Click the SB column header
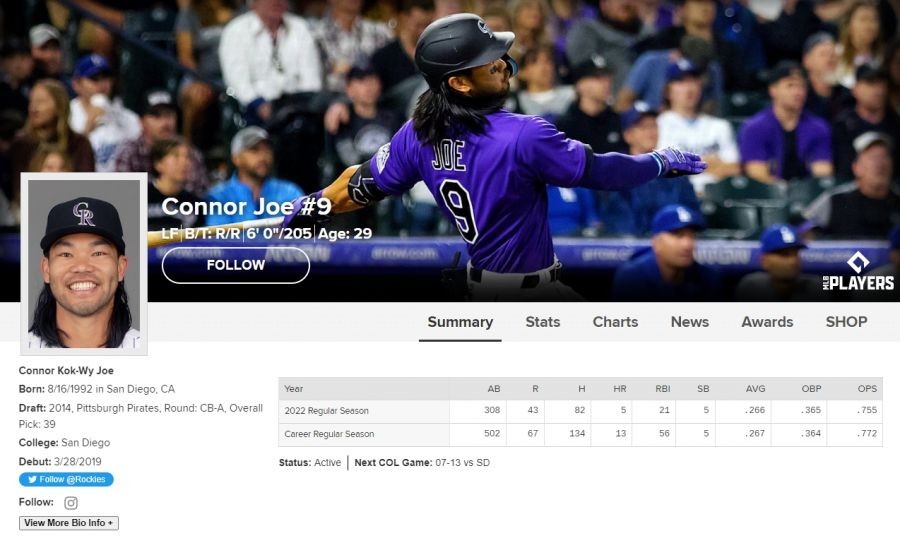 point(703,389)
